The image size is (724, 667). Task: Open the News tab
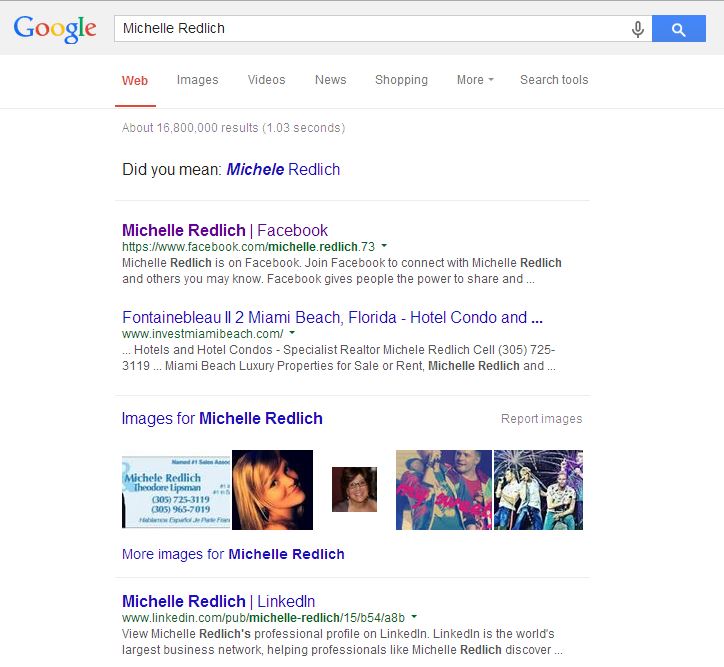330,80
